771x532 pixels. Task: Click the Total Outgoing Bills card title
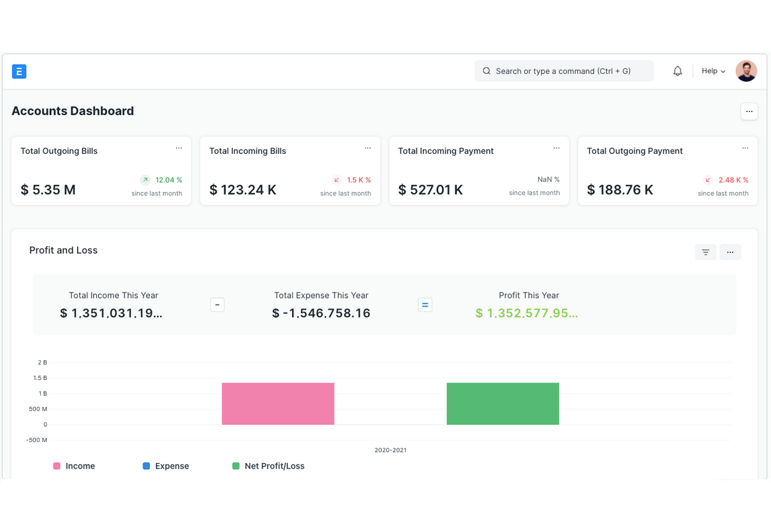(x=59, y=151)
